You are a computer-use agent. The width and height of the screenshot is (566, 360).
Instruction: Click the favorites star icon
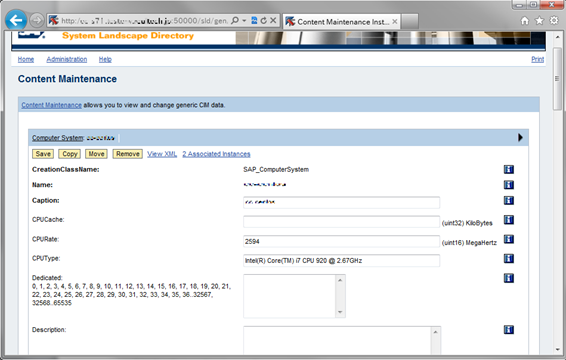(539, 21)
